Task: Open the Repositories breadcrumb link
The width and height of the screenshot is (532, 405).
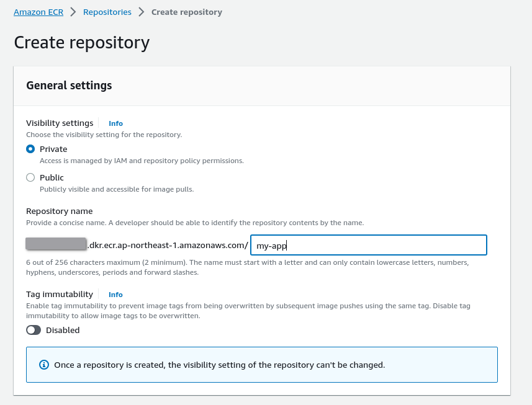Action: [107, 12]
